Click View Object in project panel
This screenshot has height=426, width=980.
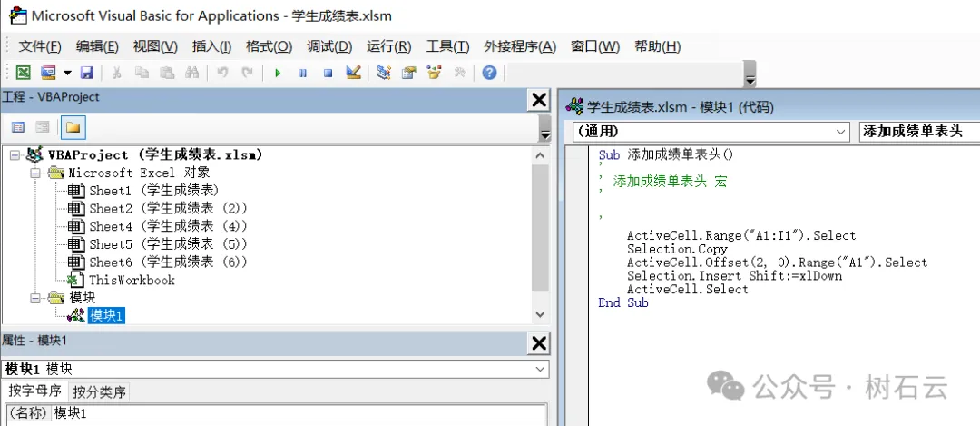(x=43, y=127)
